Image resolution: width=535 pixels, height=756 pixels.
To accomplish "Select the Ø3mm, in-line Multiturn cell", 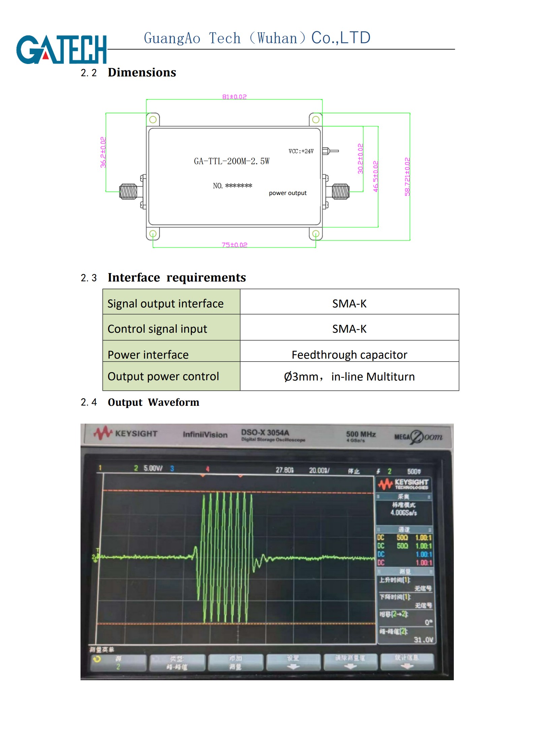I will (x=349, y=376).
